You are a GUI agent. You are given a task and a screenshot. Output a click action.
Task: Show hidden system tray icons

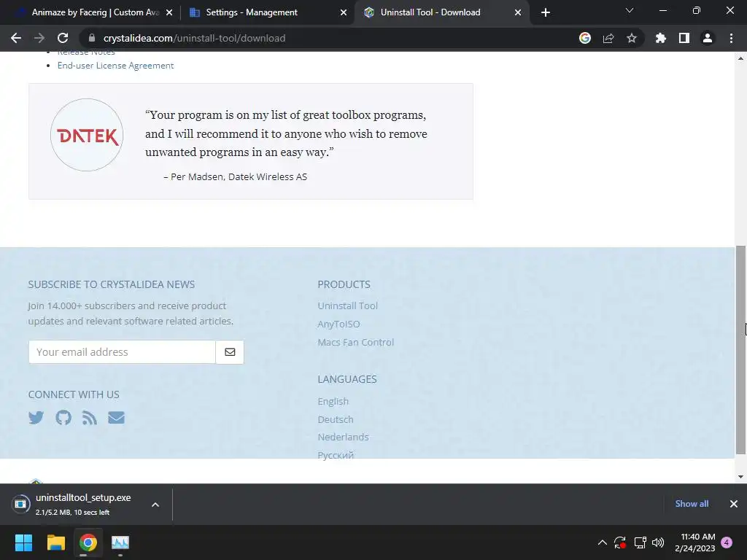tap(602, 542)
